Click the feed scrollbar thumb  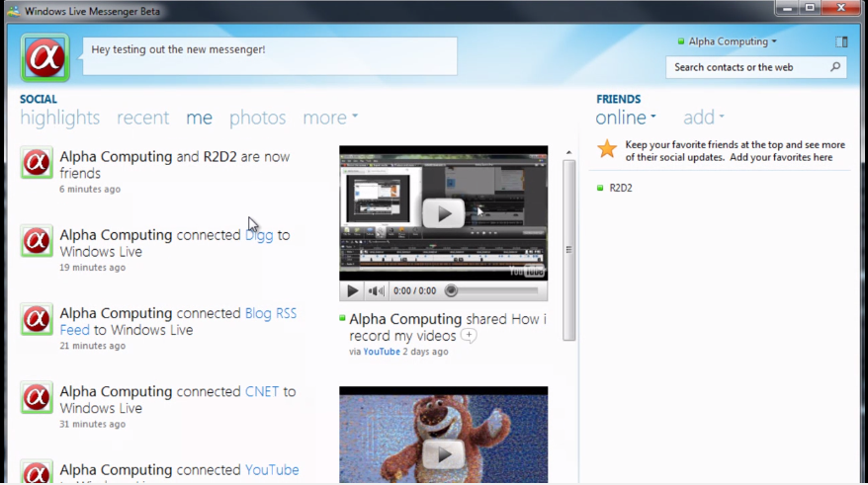568,250
